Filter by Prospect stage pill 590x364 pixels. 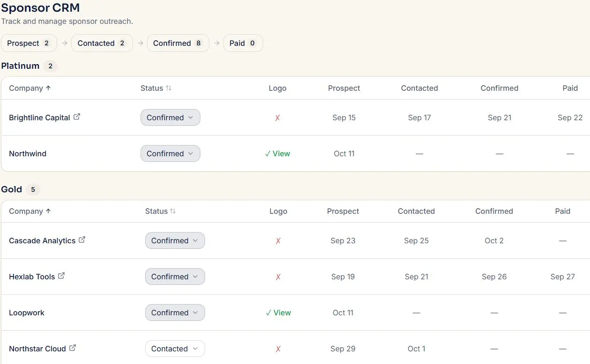click(29, 43)
